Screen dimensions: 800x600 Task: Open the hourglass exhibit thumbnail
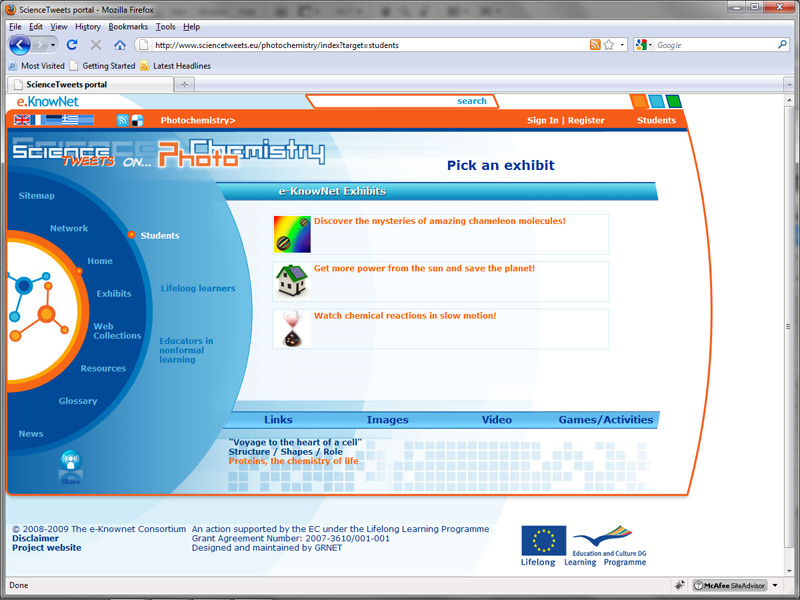(292, 329)
